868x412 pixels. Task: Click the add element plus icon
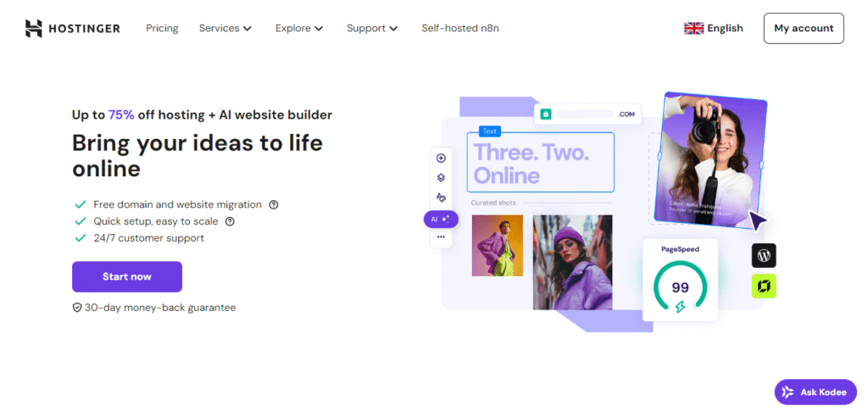coord(441,159)
